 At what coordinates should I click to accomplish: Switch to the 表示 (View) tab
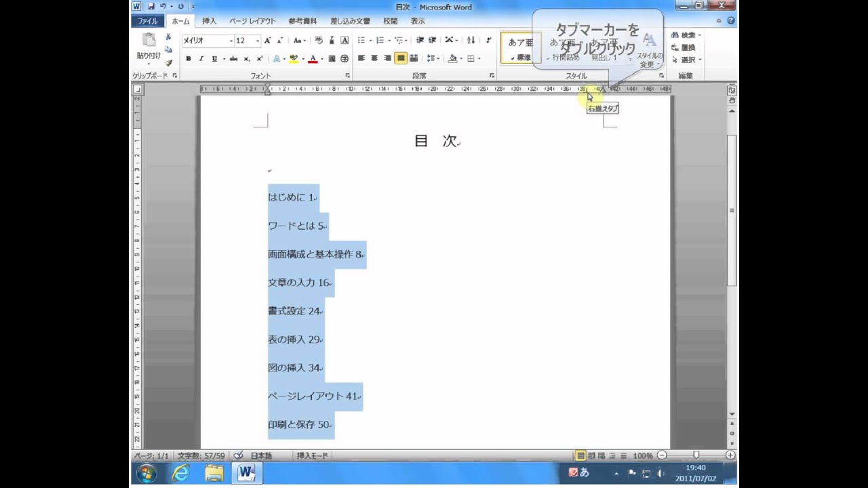pyautogui.click(x=418, y=21)
